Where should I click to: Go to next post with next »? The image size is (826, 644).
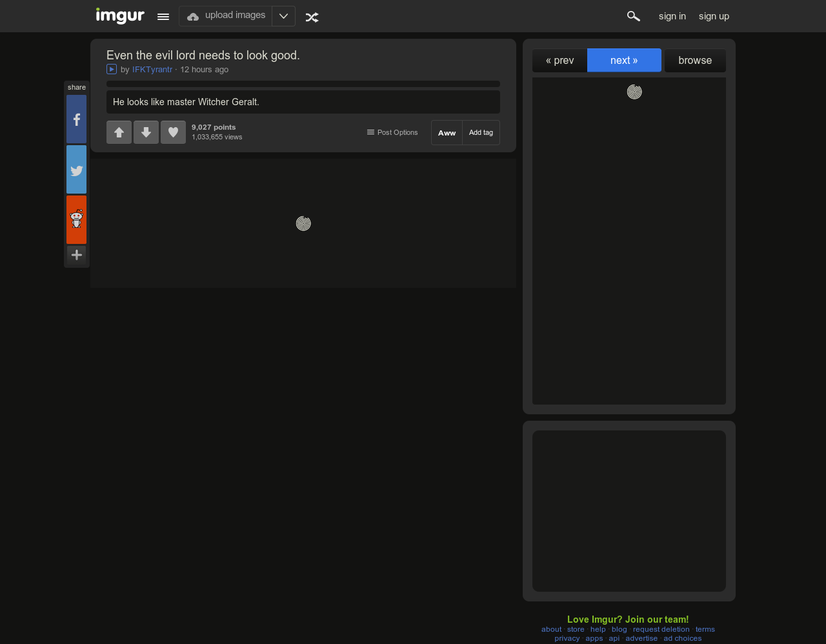pyautogui.click(x=624, y=60)
